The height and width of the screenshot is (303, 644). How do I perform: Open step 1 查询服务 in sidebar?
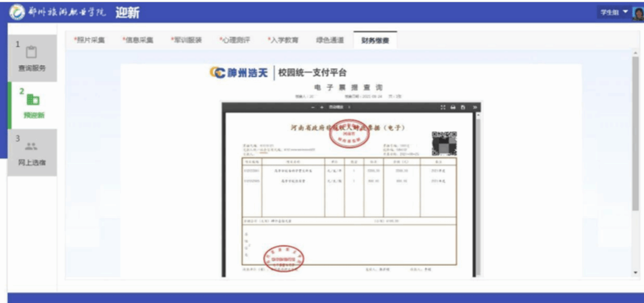31,58
